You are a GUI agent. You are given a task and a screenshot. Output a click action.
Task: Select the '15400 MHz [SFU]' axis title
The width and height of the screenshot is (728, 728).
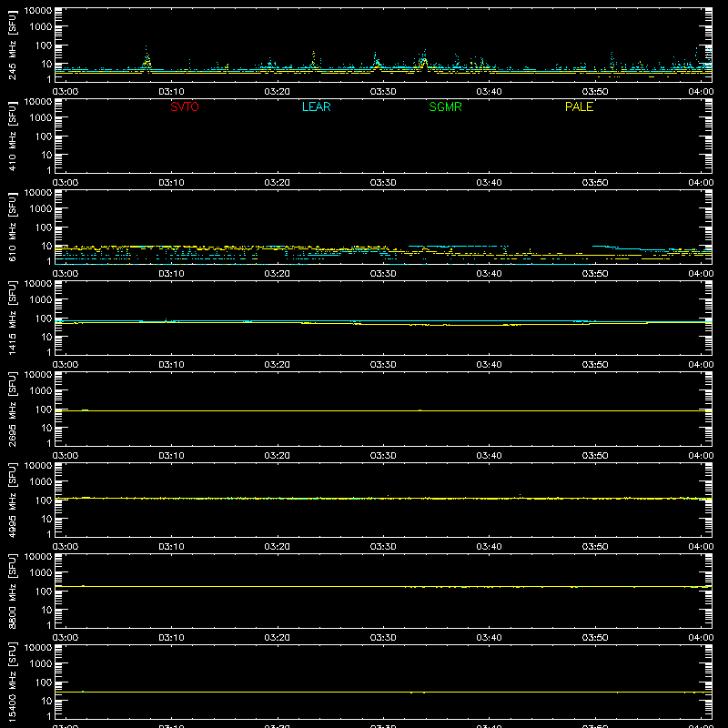coord(12,682)
